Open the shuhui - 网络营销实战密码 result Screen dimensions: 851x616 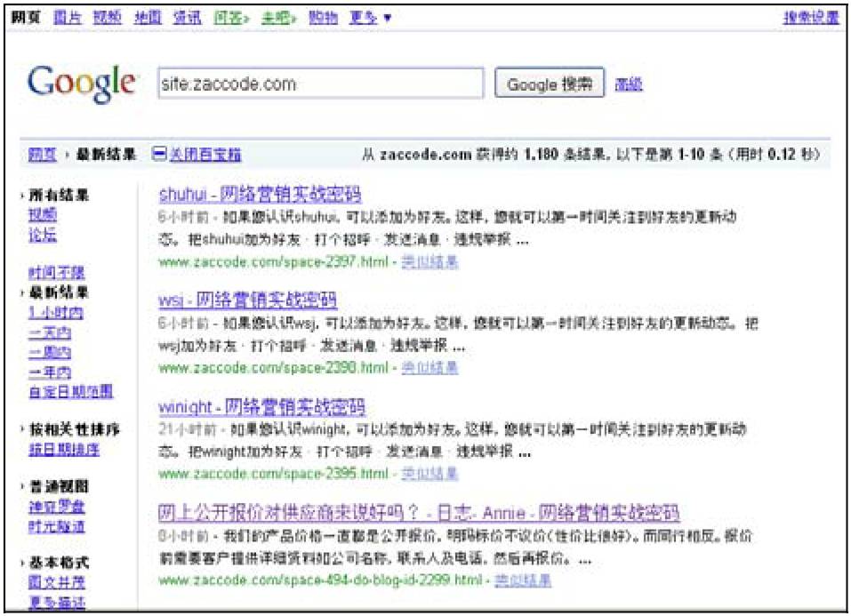[x=260, y=195]
